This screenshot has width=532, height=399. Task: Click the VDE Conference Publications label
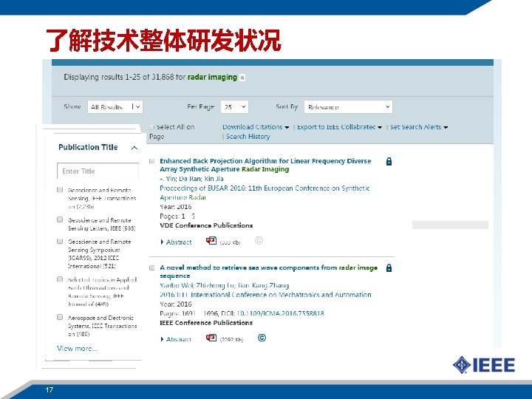206,225
